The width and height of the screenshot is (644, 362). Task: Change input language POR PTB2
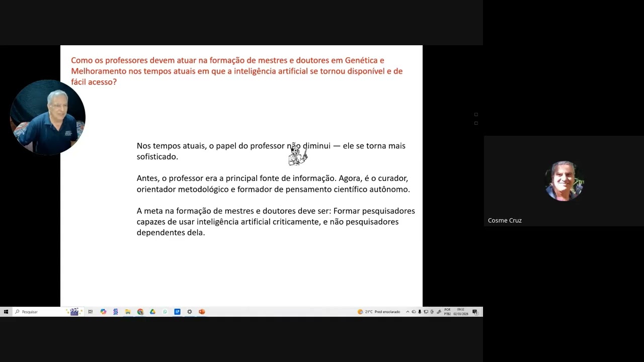(x=447, y=312)
